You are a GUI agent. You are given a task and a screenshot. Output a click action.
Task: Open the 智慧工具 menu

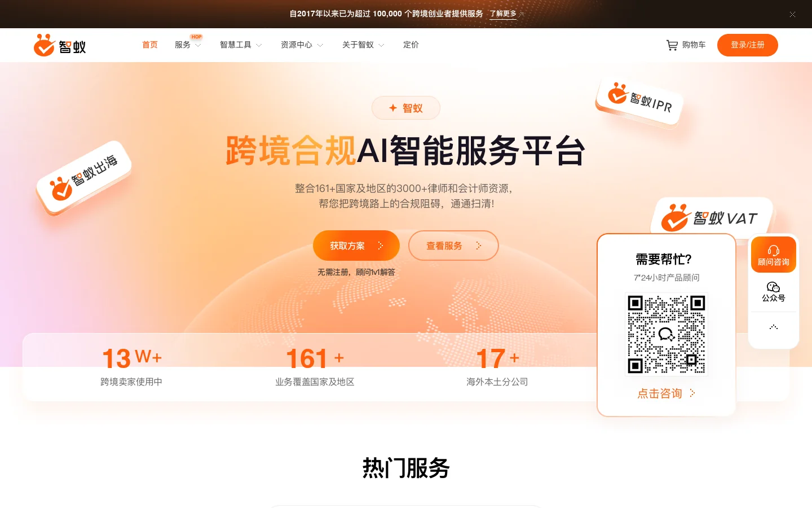(x=236, y=45)
